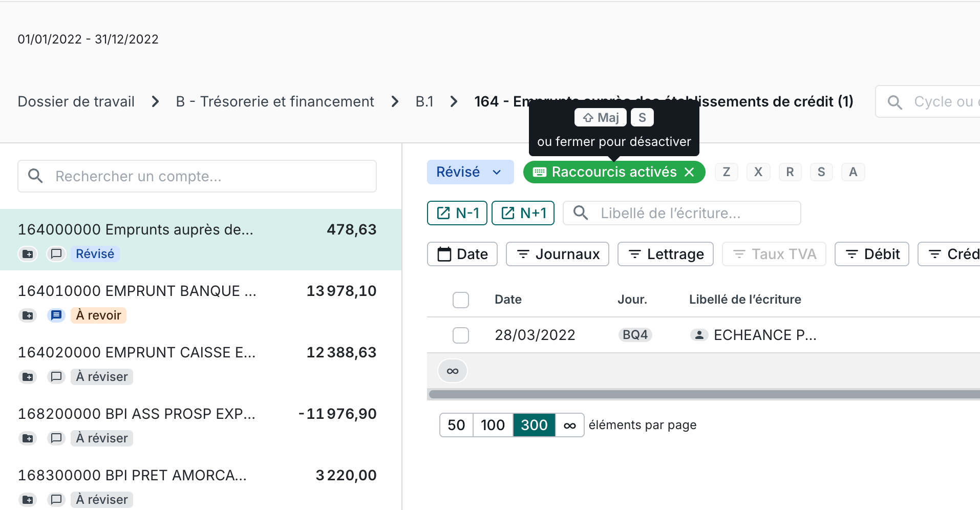The width and height of the screenshot is (980, 510).
Task: Navigate to B - Trésorerie et financement
Action: 275,101
